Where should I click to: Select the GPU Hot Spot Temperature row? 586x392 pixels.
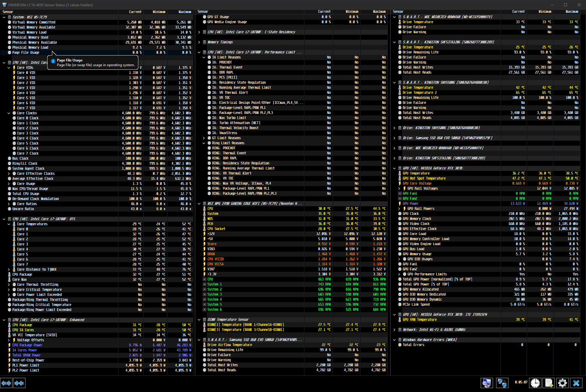(424, 178)
